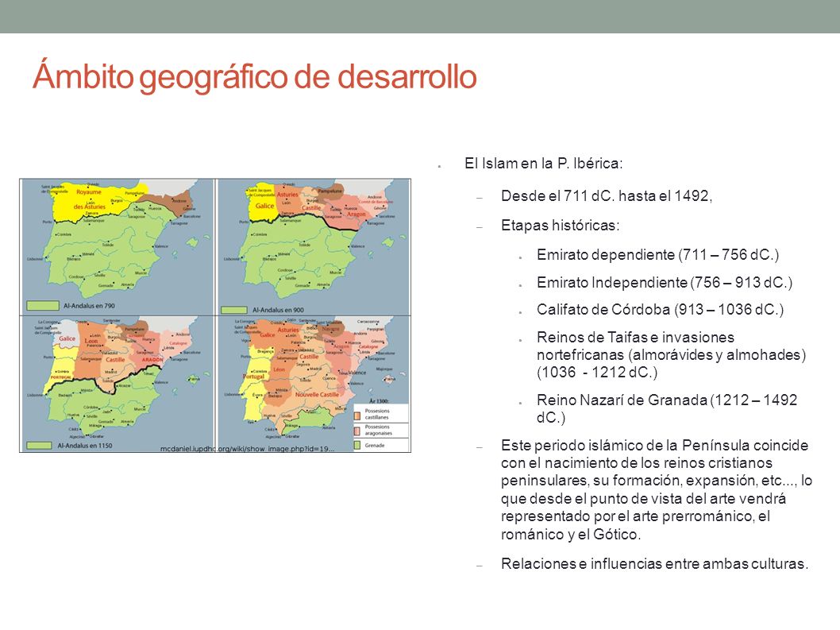The height and width of the screenshot is (630, 840).
Task: Click the Ar 1300 map panel
Action: coord(314,384)
